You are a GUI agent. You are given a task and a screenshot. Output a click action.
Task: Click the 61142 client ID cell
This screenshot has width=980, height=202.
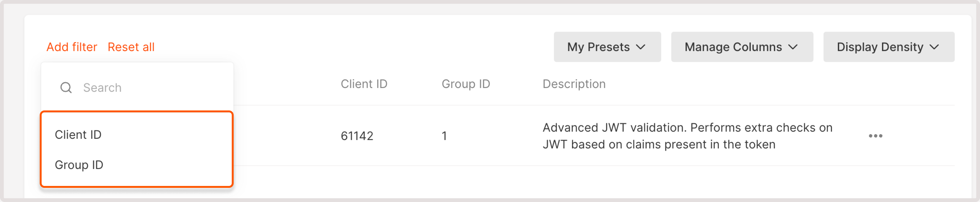click(357, 136)
